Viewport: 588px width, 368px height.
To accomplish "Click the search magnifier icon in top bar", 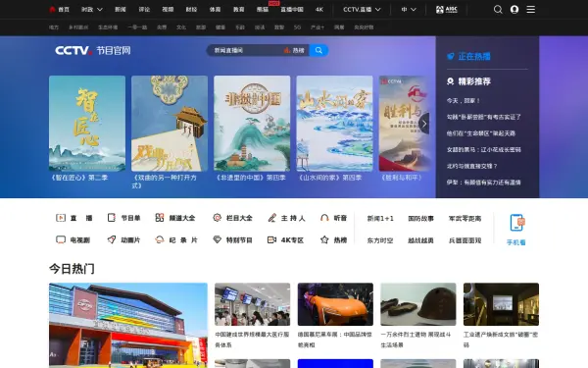I will click(x=498, y=10).
